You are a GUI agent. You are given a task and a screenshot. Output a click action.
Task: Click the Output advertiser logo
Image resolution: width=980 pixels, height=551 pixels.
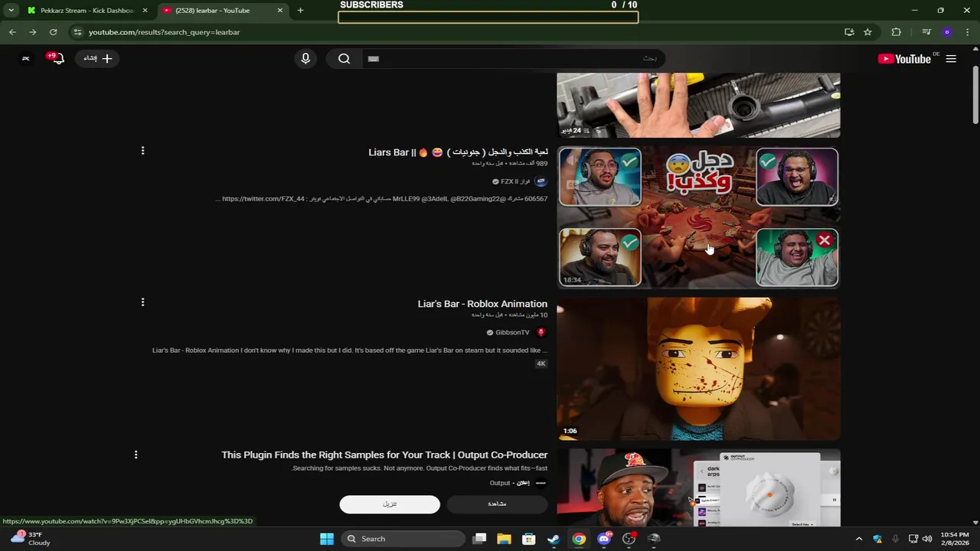[541, 483]
